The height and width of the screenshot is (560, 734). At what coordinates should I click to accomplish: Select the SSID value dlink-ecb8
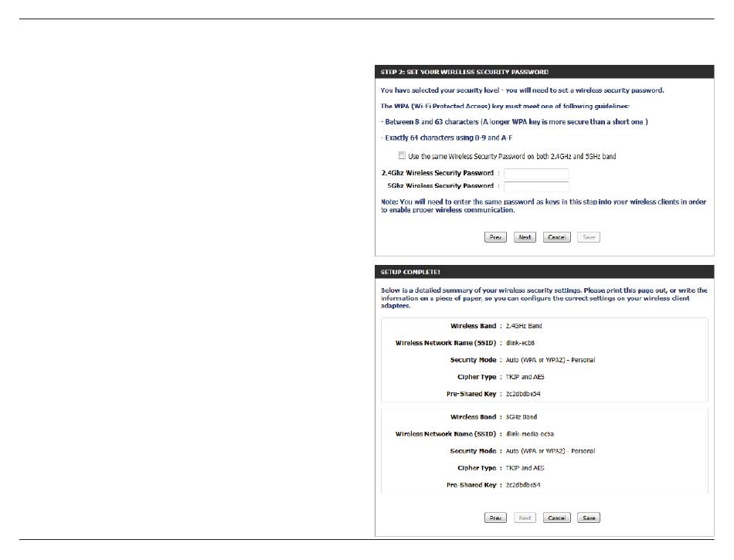[520, 343]
